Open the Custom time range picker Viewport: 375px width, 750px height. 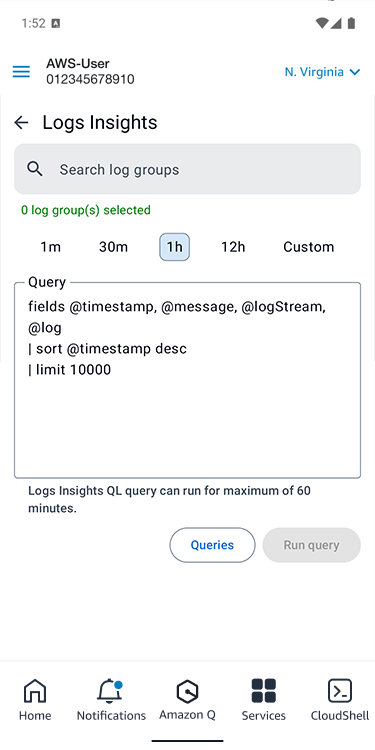[309, 247]
